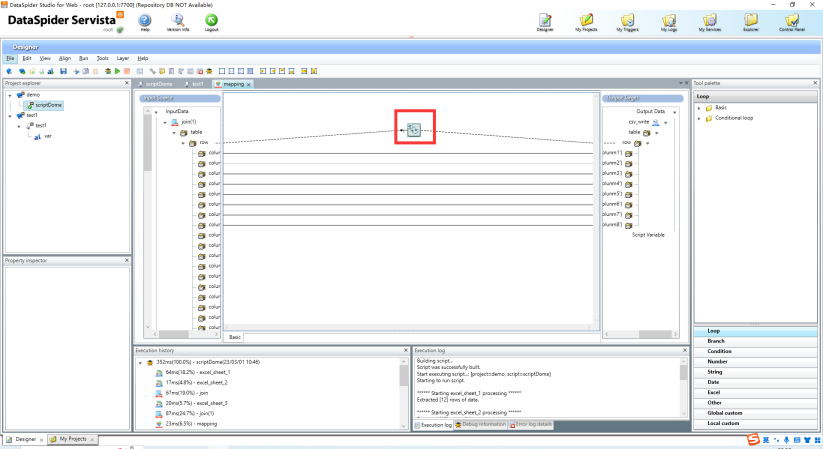Open the Edit menu

coord(27,58)
